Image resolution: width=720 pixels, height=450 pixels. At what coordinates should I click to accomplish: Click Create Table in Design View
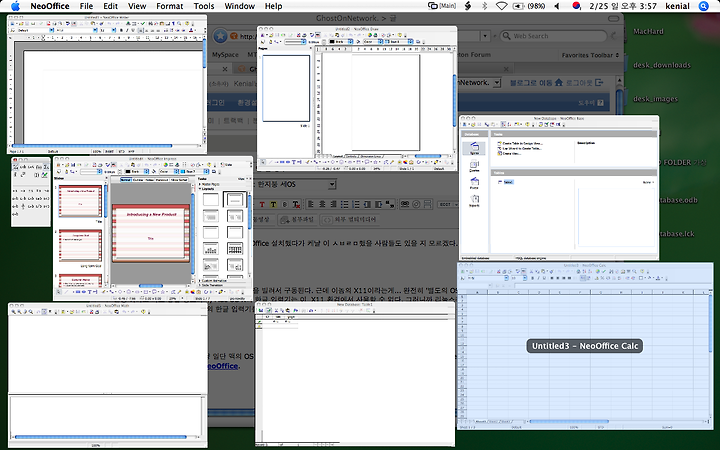point(522,144)
